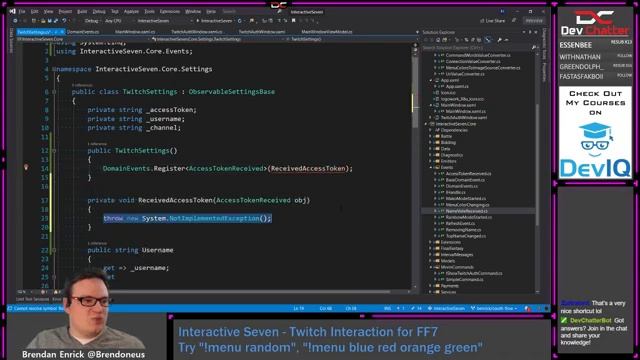This screenshot has width=640, height=360.
Task: Expand the Diagnostics folder in Solution Explorer
Action: (x=431, y=155)
